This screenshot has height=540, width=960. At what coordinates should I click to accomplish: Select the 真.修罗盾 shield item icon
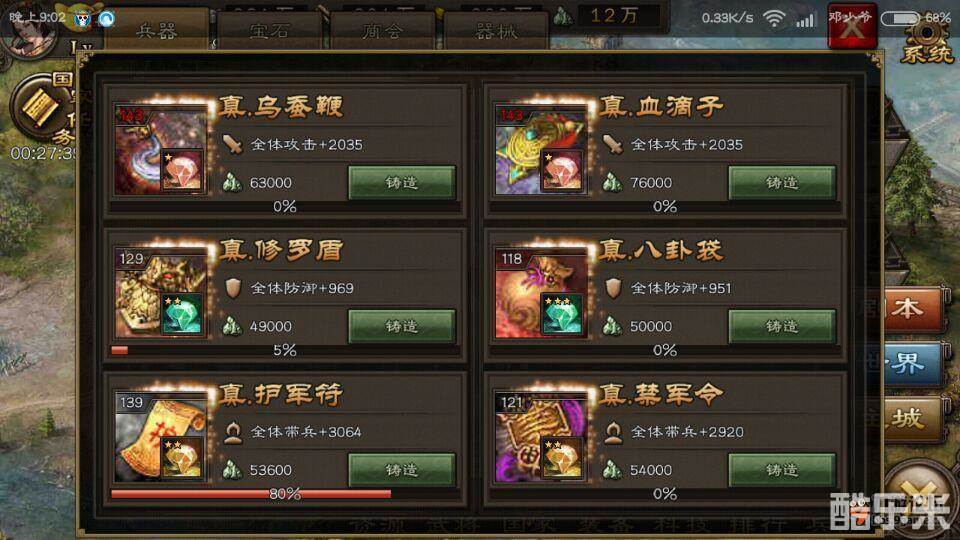(161, 293)
